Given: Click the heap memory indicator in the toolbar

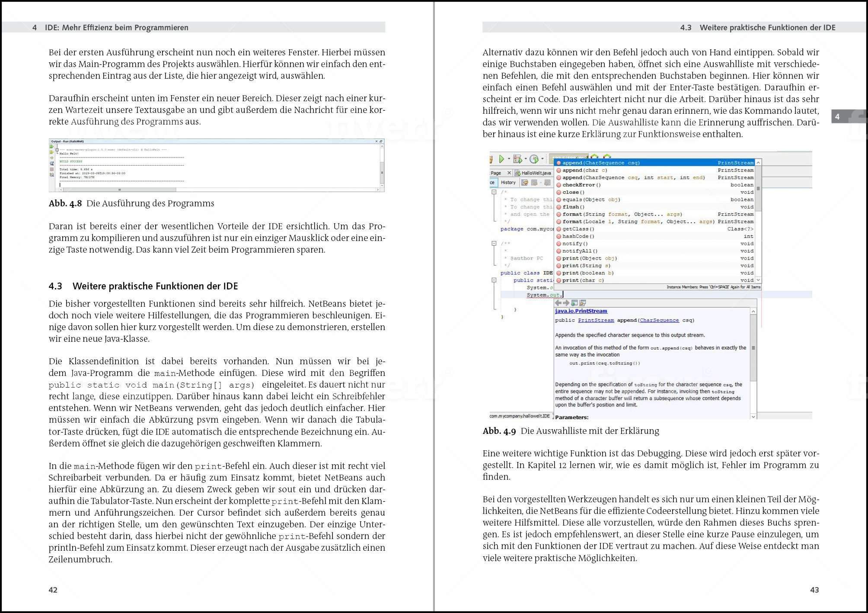Looking at the screenshot, I should [568, 157].
